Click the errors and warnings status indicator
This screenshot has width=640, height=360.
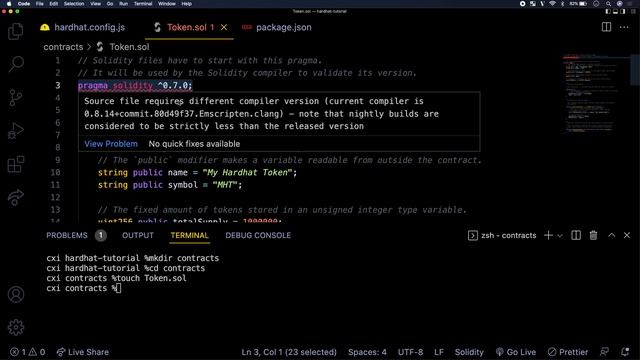pyautogui.click(x=27, y=352)
